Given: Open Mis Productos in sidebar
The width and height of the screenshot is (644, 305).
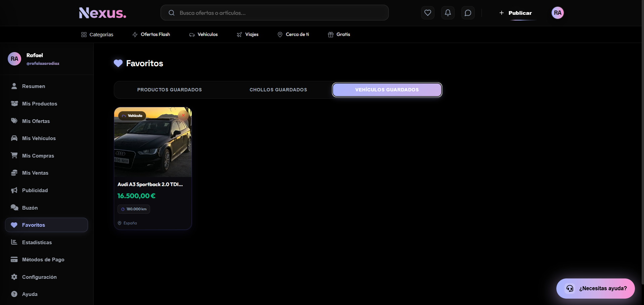Looking at the screenshot, I should [46, 104].
